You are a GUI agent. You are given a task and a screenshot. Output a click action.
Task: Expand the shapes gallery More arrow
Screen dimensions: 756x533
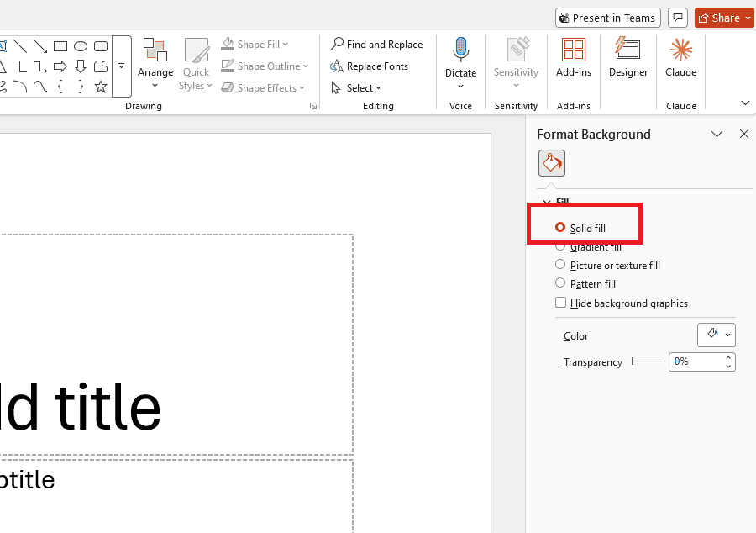coord(122,66)
